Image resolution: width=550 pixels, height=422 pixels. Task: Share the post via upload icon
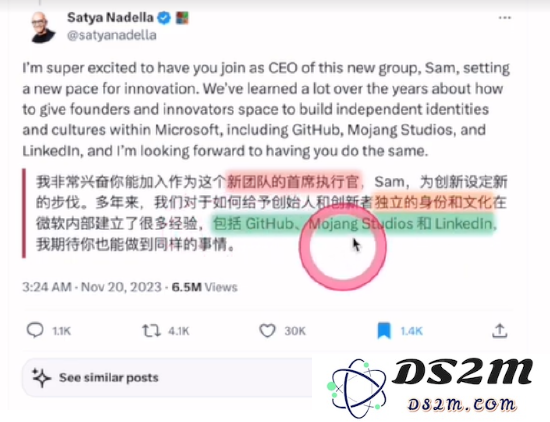point(499,330)
